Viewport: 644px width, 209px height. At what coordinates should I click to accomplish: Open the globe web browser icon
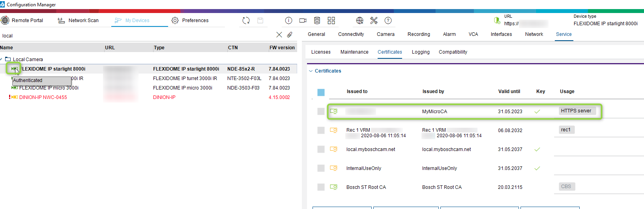[359, 21]
